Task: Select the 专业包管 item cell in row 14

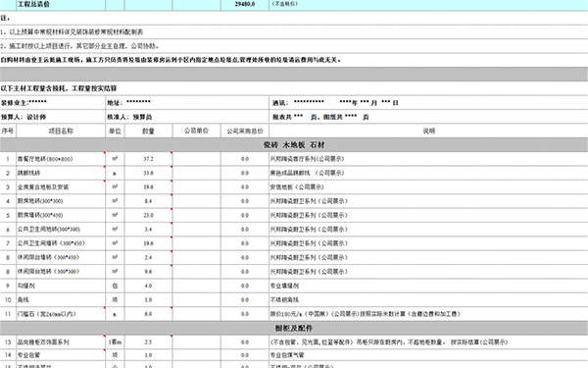Action: tap(61, 355)
